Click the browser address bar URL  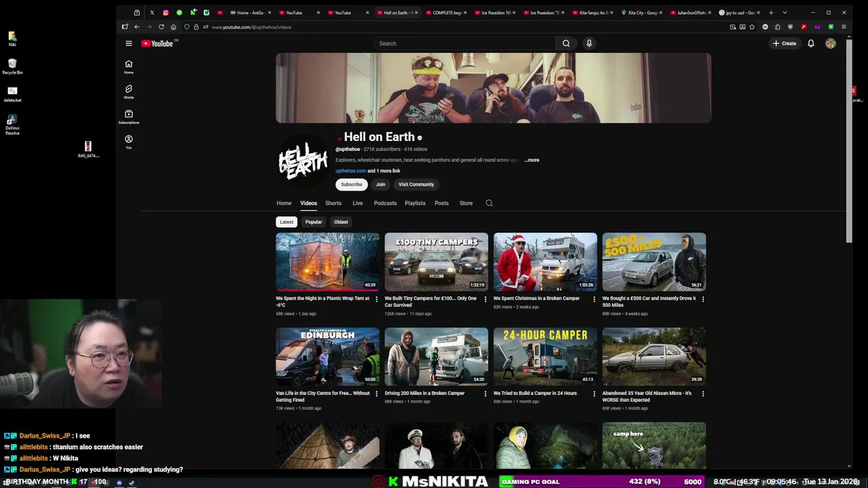pos(252,27)
